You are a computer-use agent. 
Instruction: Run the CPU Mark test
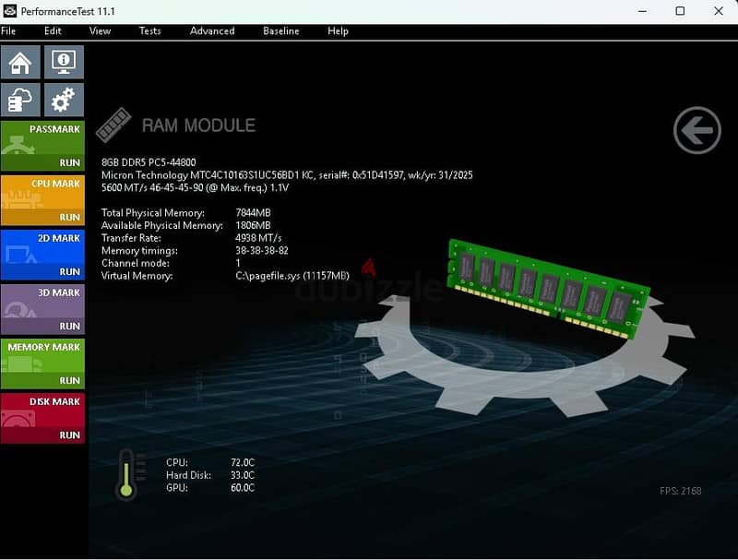(70, 218)
